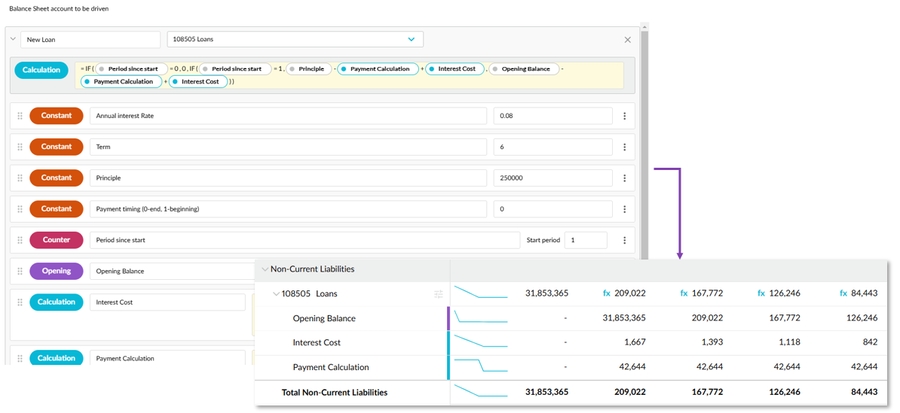Click the Principle value field 250000
The image size is (900, 413).
tap(552, 178)
